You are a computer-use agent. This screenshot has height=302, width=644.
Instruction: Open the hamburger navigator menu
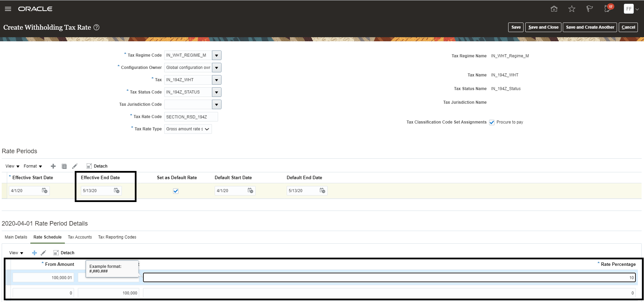point(8,9)
